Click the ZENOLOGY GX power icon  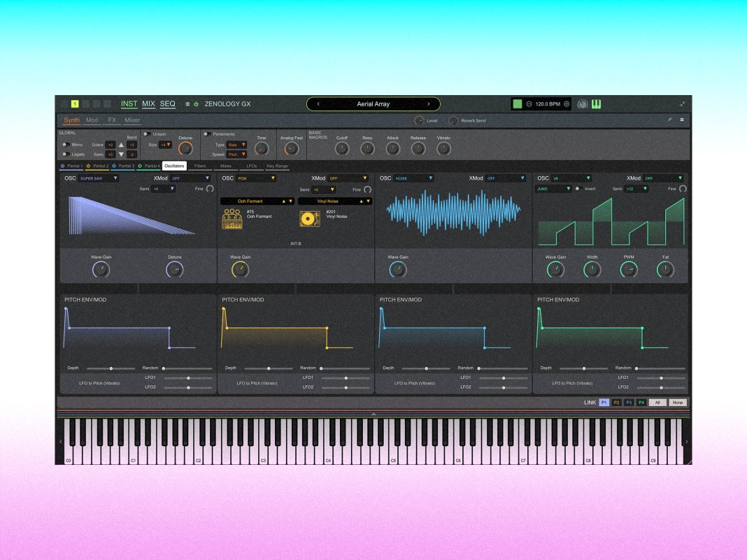click(196, 104)
